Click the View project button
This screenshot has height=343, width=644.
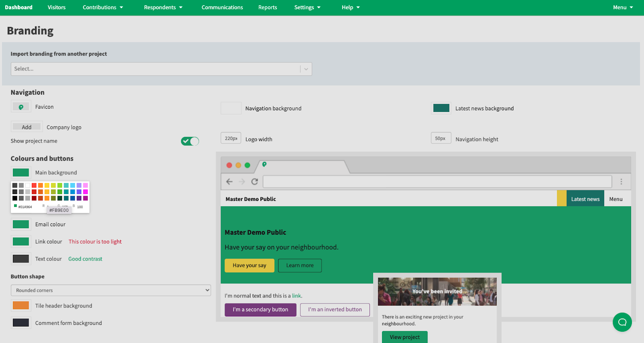pyautogui.click(x=405, y=337)
